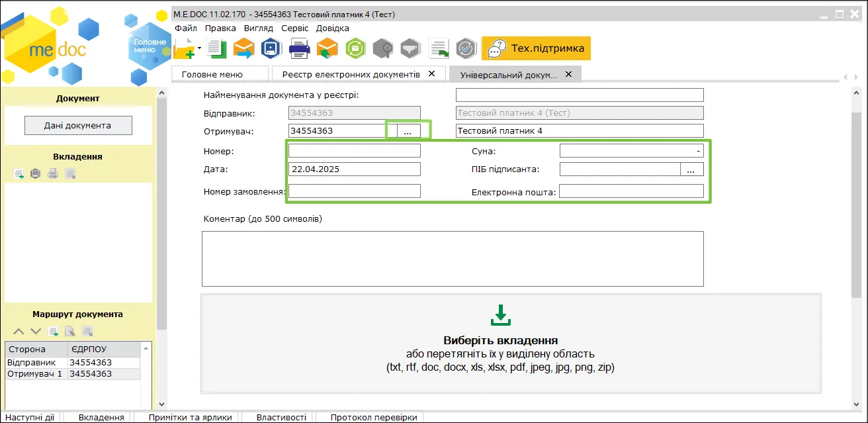Open the Вкладення bottom tab
Screen dimensions: 868x423
click(101, 417)
